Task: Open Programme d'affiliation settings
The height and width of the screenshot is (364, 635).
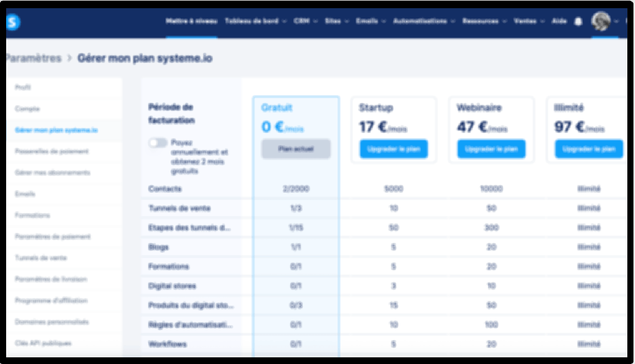Action: click(51, 300)
